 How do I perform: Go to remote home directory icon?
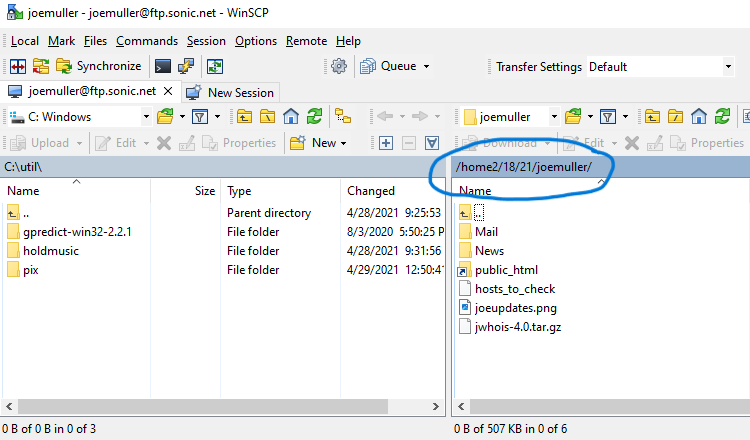[x=698, y=116]
